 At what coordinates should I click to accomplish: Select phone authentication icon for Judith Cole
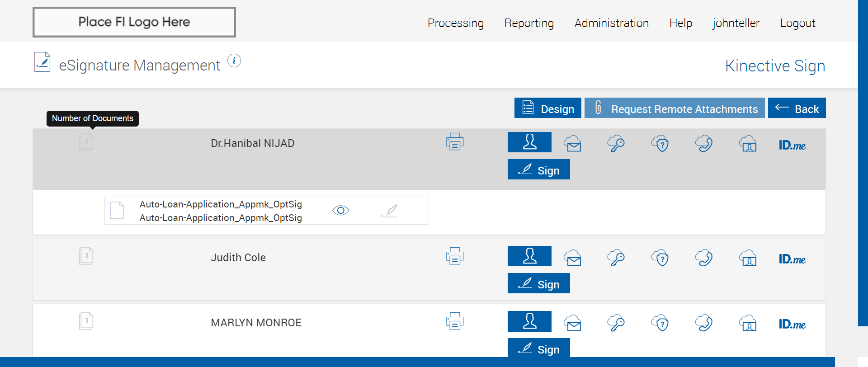pyautogui.click(x=704, y=258)
